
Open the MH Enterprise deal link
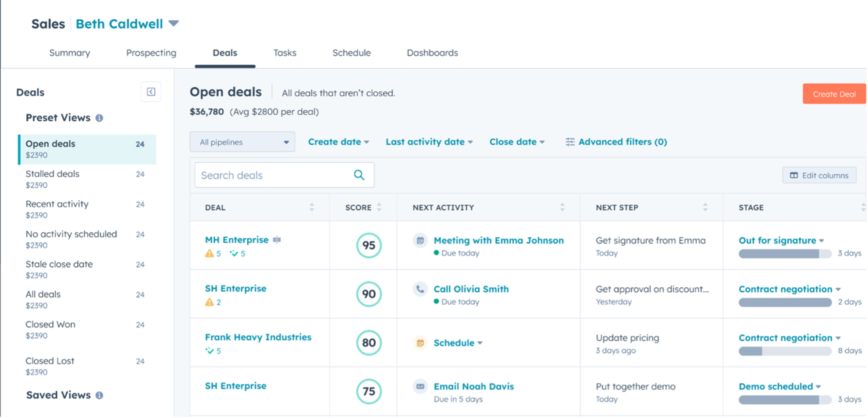pyautogui.click(x=237, y=239)
